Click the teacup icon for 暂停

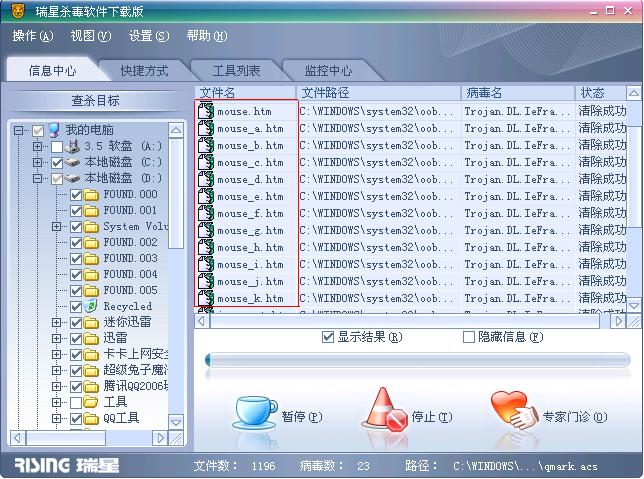[255, 412]
